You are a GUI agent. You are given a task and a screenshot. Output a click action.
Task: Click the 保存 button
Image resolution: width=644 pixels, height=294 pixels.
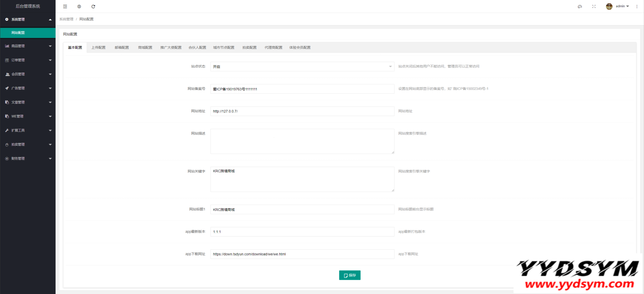click(x=350, y=275)
